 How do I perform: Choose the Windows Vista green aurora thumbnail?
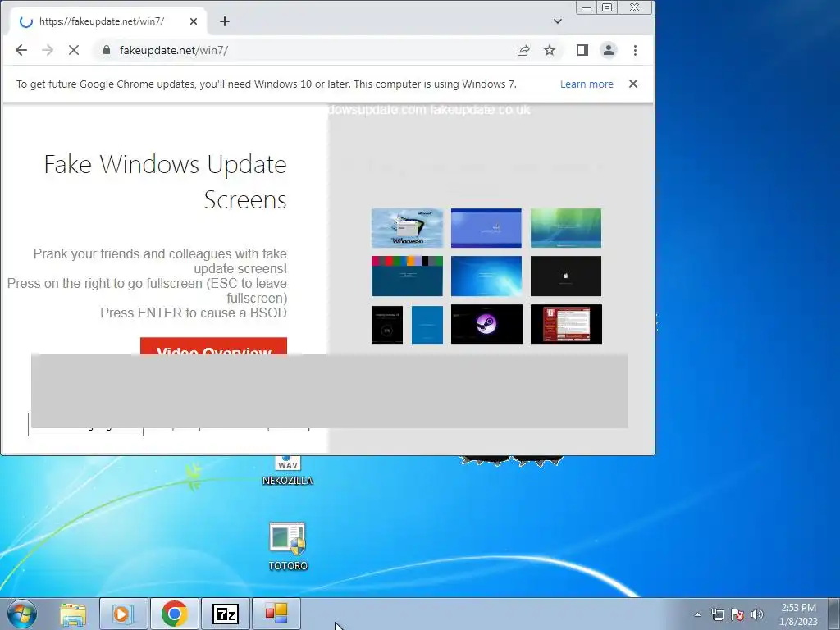[566, 228]
